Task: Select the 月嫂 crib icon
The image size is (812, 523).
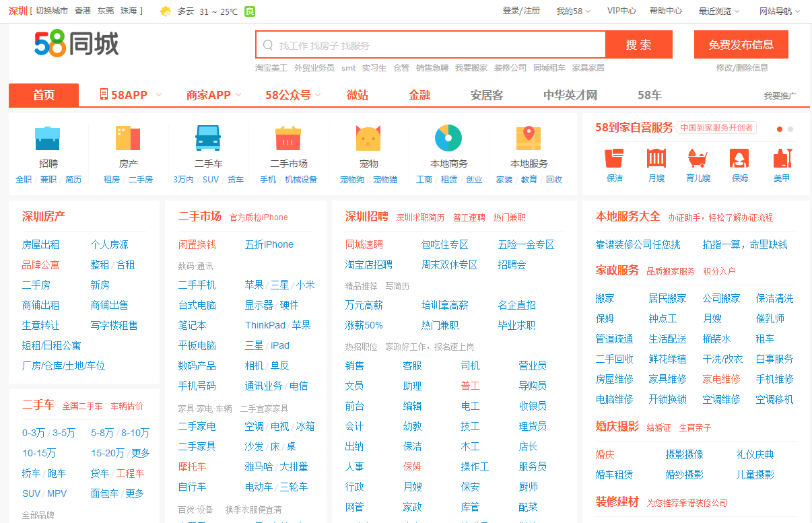Action: click(x=656, y=158)
